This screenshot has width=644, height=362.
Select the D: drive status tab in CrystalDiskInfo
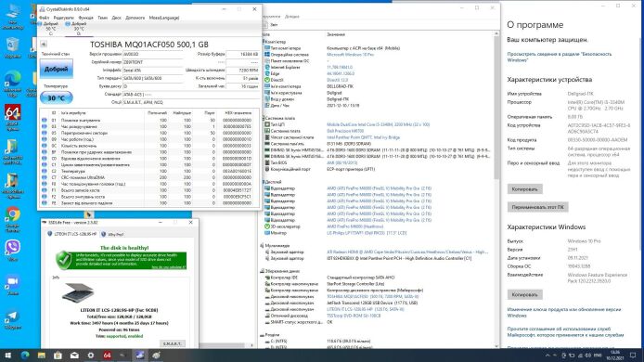(x=79, y=29)
